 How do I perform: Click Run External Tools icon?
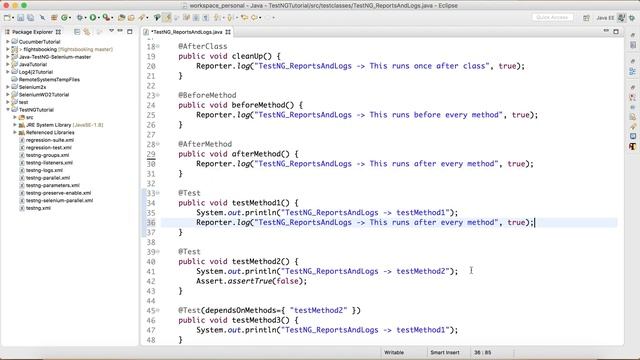pyautogui.click(x=106, y=18)
